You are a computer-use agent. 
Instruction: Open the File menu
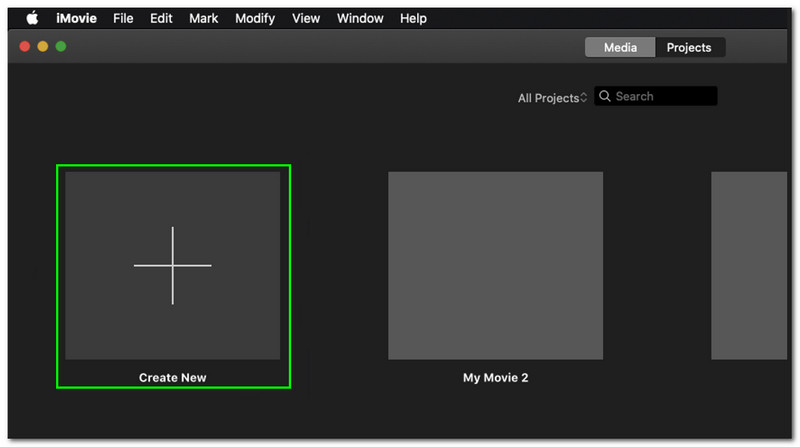coord(123,18)
